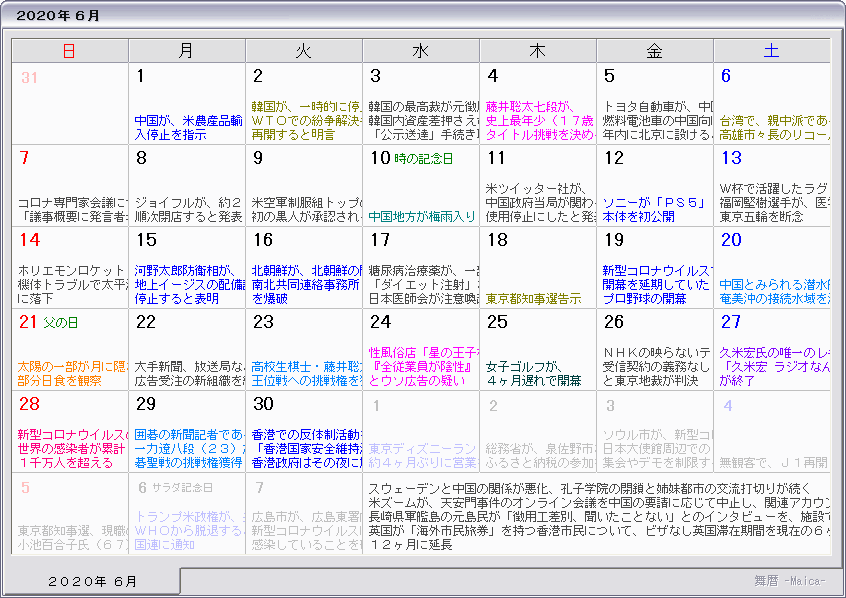
Task: Select June 21 父の日 cell
Action: click(70, 348)
